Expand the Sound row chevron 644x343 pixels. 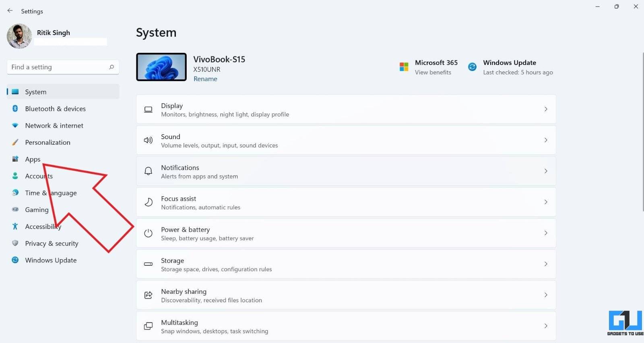point(546,140)
